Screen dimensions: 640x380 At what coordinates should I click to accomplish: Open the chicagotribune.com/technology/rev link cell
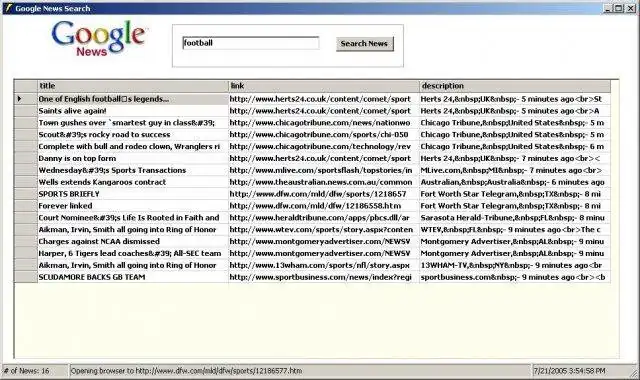324,146
